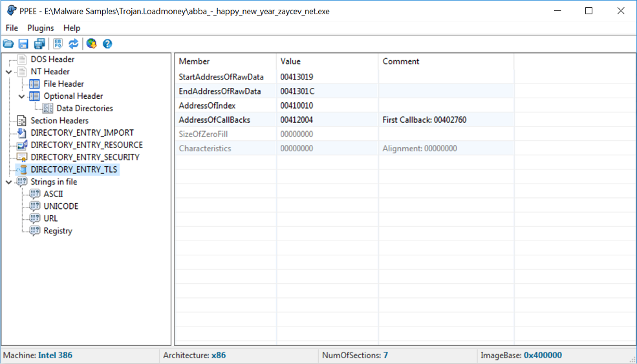Collapse the NT Header tree node

point(9,72)
